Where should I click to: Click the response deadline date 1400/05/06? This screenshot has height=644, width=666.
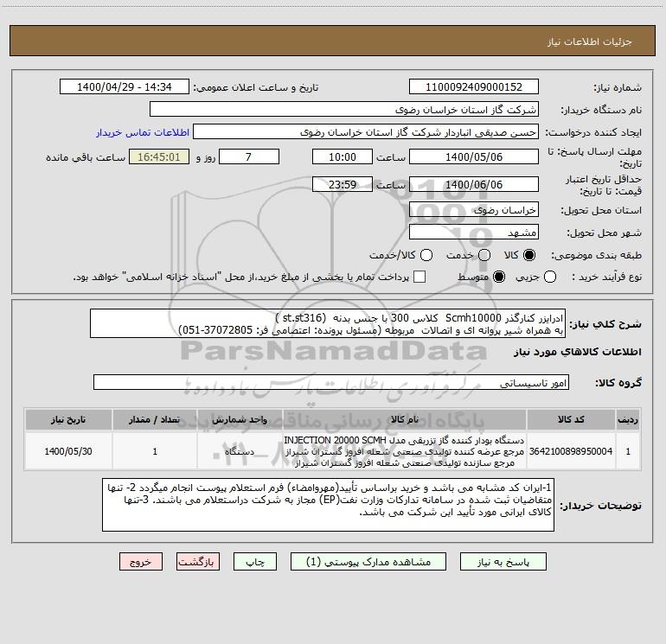pyautogui.click(x=474, y=156)
